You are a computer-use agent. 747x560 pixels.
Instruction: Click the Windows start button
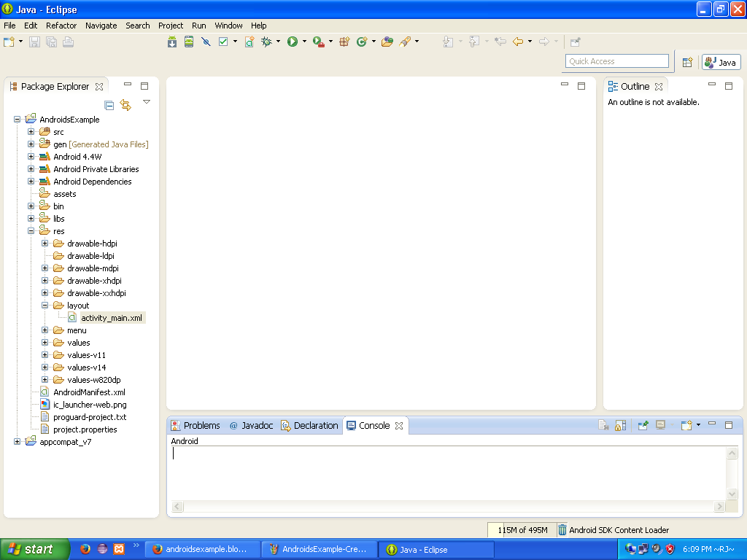click(34, 549)
